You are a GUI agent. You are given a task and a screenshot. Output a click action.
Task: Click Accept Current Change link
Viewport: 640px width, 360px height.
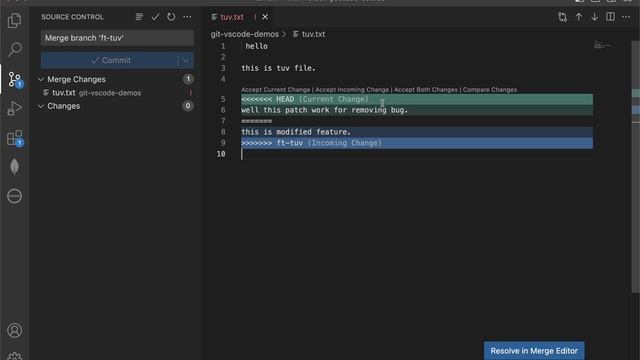pos(276,90)
